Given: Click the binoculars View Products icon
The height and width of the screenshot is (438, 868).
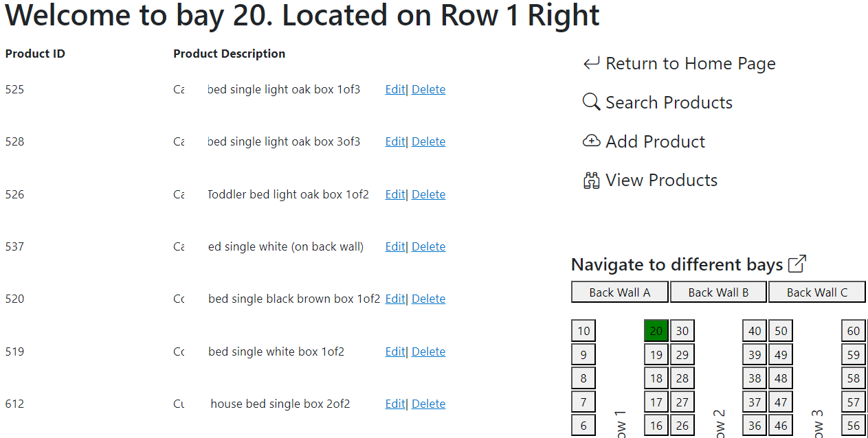Looking at the screenshot, I should tap(591, 181).
